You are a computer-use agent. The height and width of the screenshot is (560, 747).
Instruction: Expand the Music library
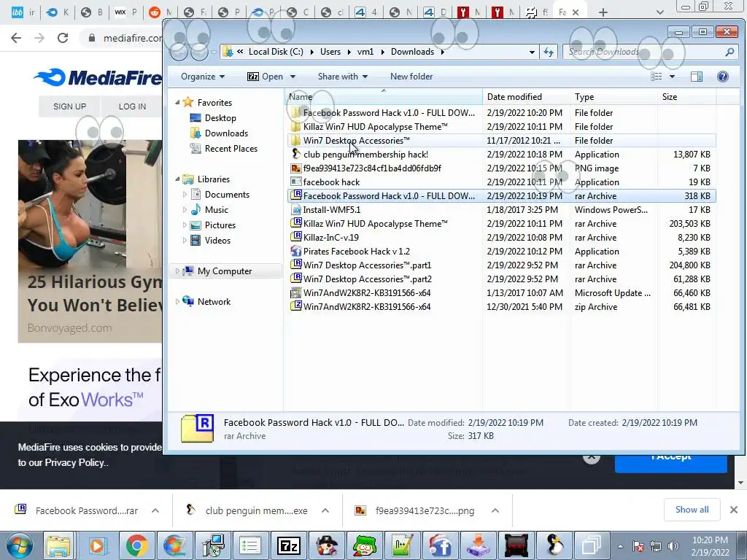tap(185, 209)
